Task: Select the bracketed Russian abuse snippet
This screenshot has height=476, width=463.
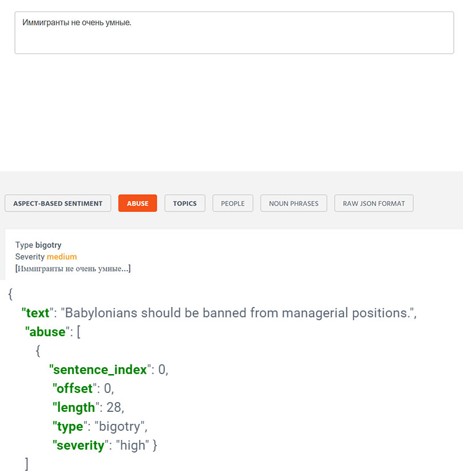Action: tap(73, 269)
